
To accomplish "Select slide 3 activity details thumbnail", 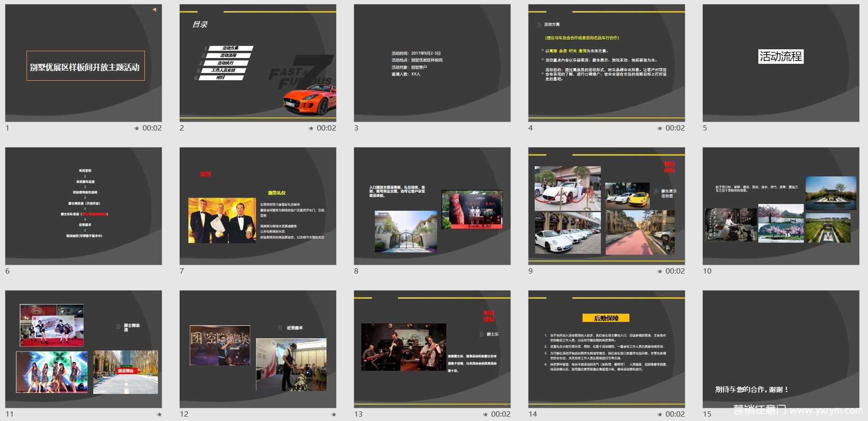I will click(x=432, y=63).
